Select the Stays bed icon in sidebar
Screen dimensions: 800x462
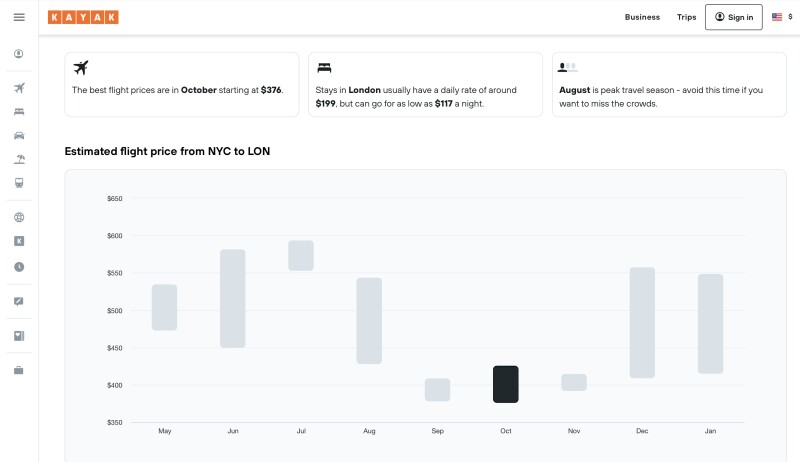pos(19,111)
